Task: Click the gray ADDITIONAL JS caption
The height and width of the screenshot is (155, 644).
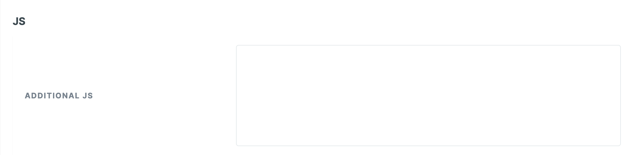Action: tap(59, 96)
